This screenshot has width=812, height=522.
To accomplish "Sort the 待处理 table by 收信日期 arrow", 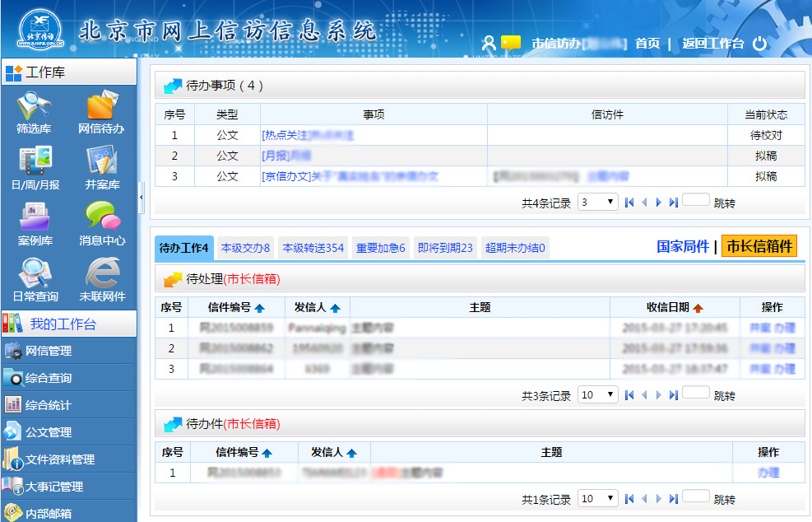I will tap(698, 308).
